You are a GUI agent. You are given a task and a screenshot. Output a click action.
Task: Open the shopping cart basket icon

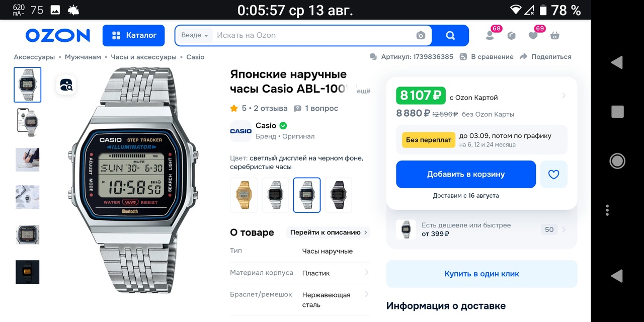pyautogui.click(x=555, y=35)
